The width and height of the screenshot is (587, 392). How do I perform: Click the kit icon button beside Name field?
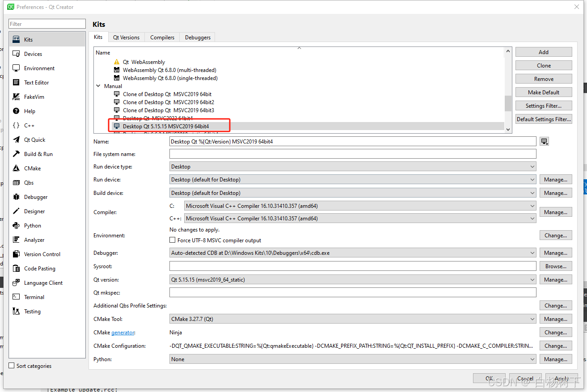click(544, 141)
